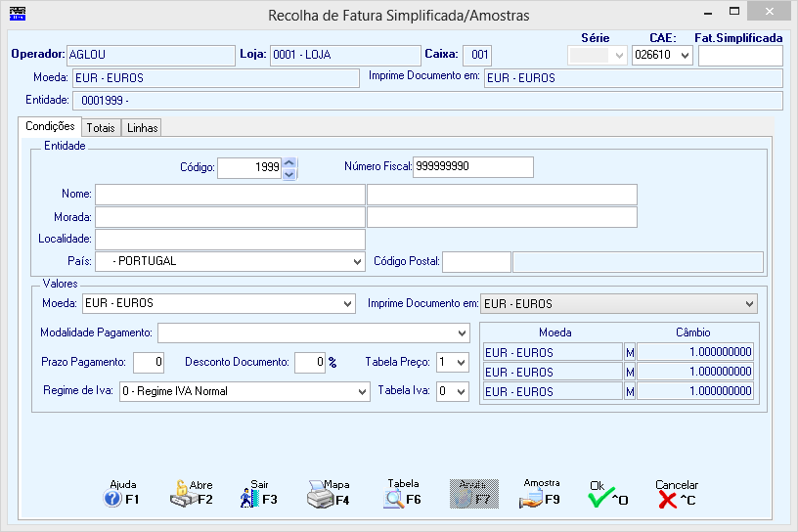Click the Código Postal input field

[476, 262]
